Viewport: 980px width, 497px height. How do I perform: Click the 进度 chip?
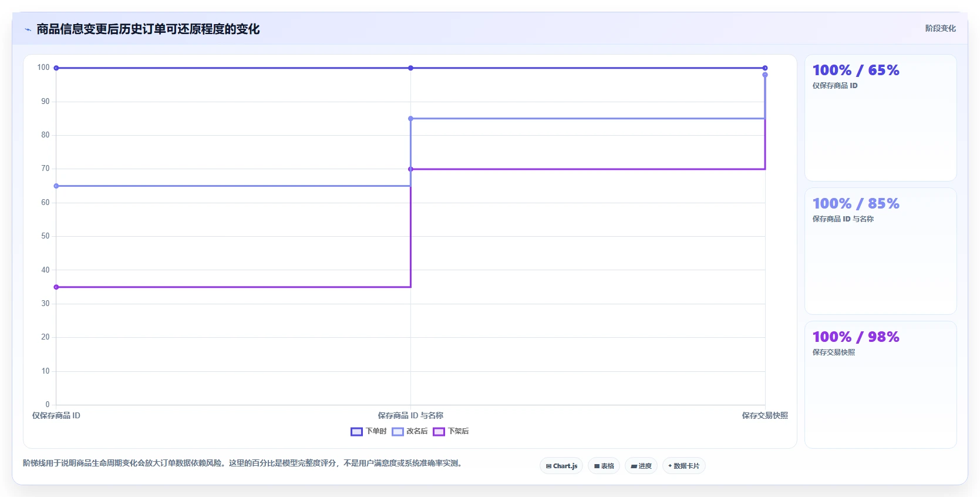click(x=641, y=466)
